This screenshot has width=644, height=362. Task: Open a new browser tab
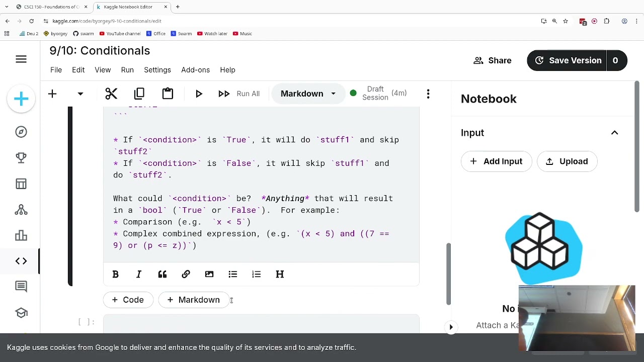pos(178,7)
